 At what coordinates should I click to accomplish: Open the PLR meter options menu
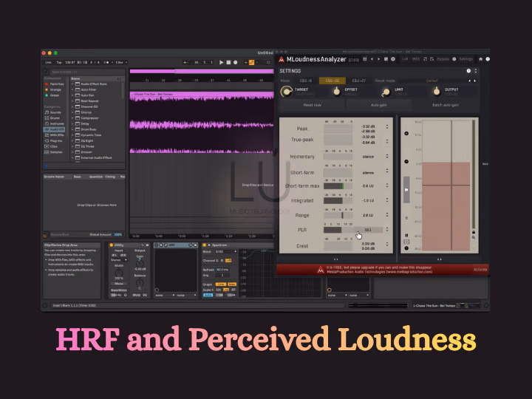(x=386, y=230)
